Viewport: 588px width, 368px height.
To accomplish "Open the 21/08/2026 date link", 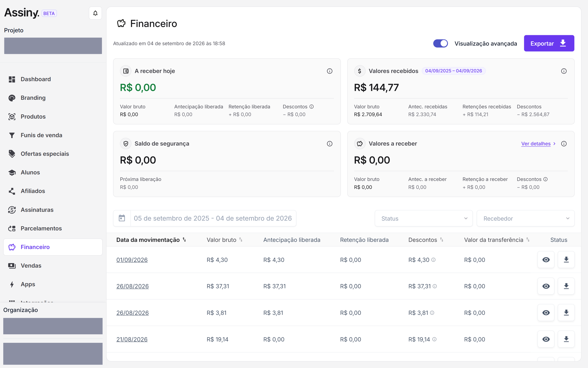I will (132, 339).
